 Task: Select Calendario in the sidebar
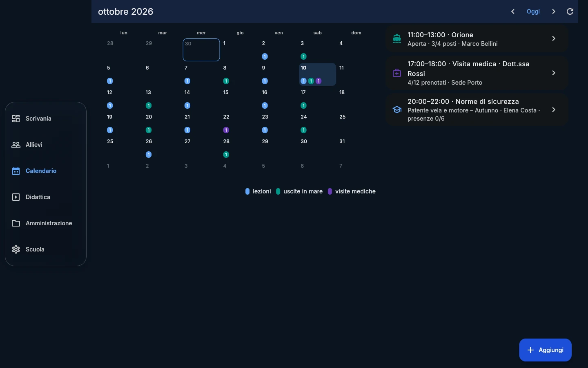pyautogui.click(x=46, y=171)
